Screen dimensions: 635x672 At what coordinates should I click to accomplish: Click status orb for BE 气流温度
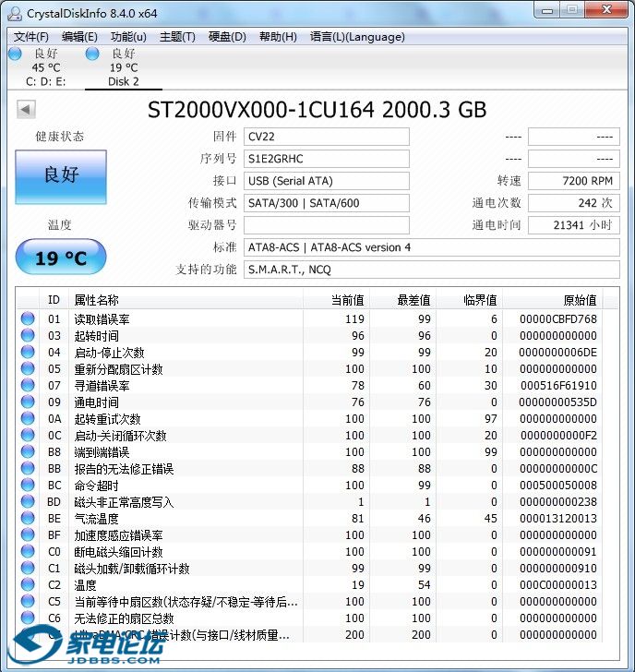click(28, 518)
